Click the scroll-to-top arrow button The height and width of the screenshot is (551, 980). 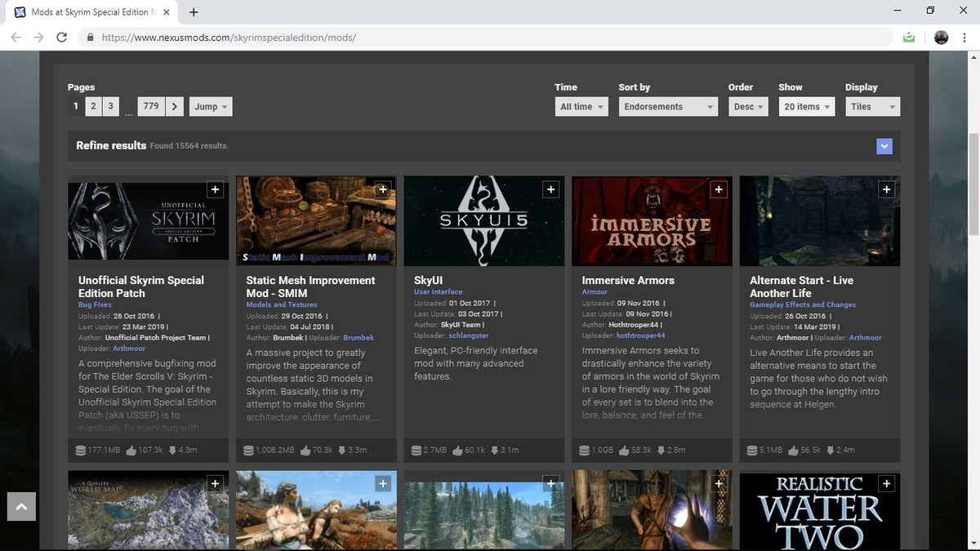(x=20, y=506)
